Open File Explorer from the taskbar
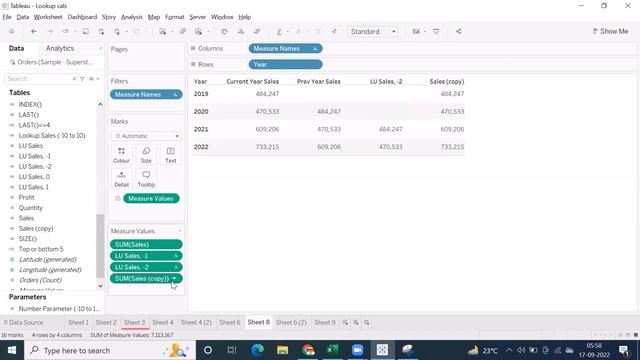Screen dimensions: 640x360 pyautogui.click(x=282, y=350)
